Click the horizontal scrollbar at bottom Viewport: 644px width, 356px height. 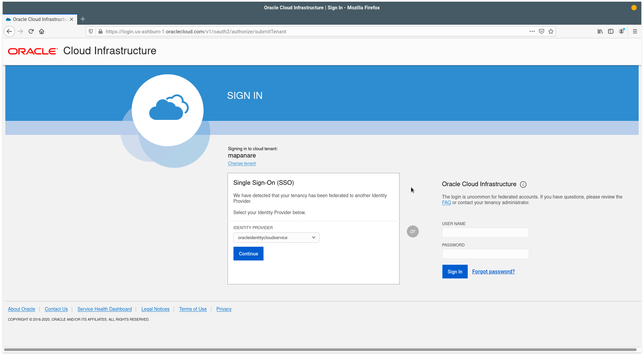click(320, 350)
